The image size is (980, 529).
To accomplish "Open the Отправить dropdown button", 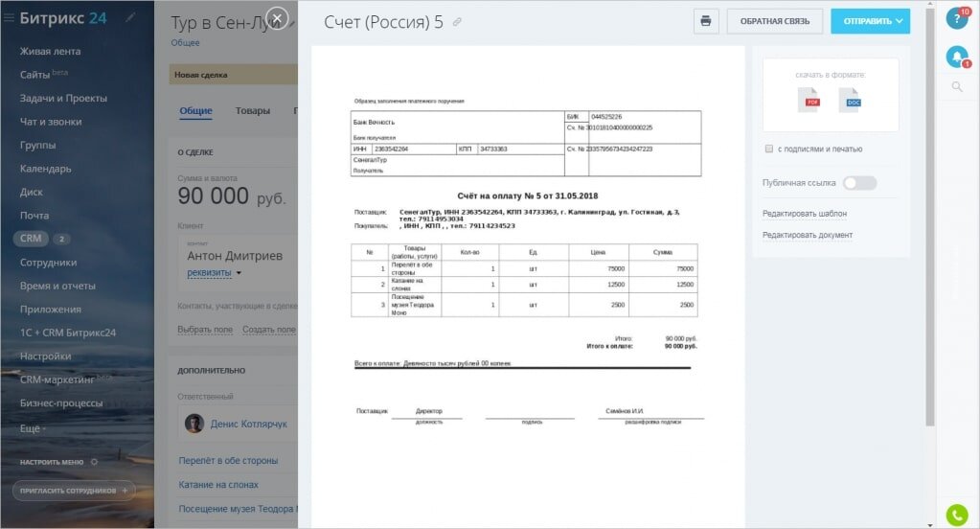I will (870, 21).
